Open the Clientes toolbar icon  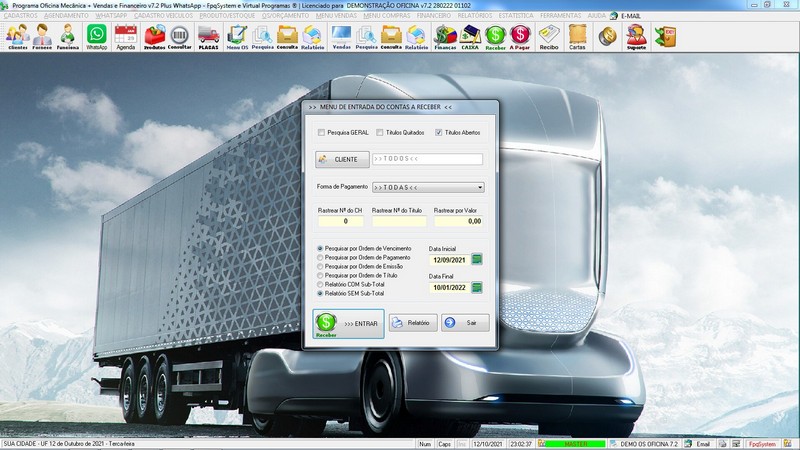17,37
